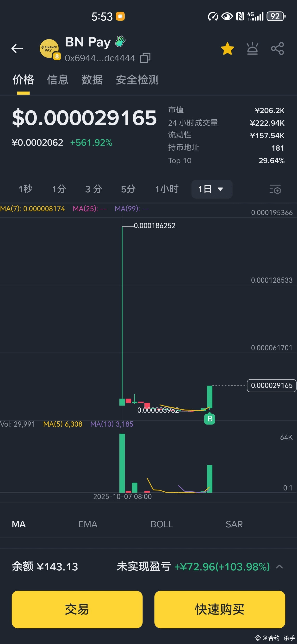Tap the Vol: 29,991 label
The image size is (297, 644).
[18, 424]
